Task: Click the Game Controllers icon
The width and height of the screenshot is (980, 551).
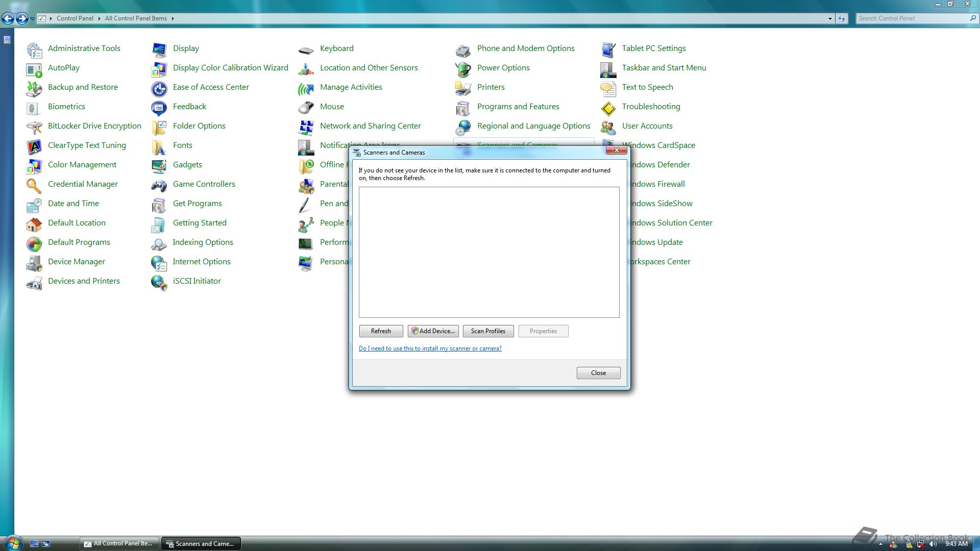Action: coord(159,185)
